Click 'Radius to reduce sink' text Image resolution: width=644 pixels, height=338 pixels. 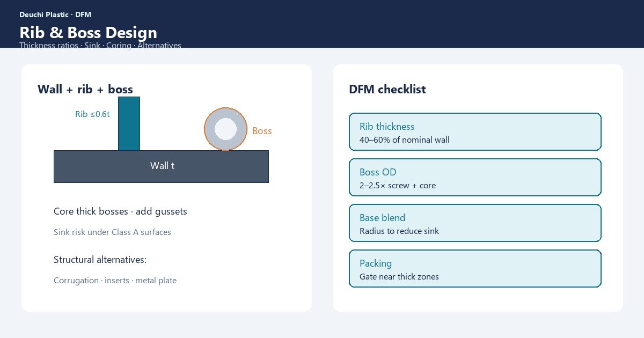(x=399, y=231)
